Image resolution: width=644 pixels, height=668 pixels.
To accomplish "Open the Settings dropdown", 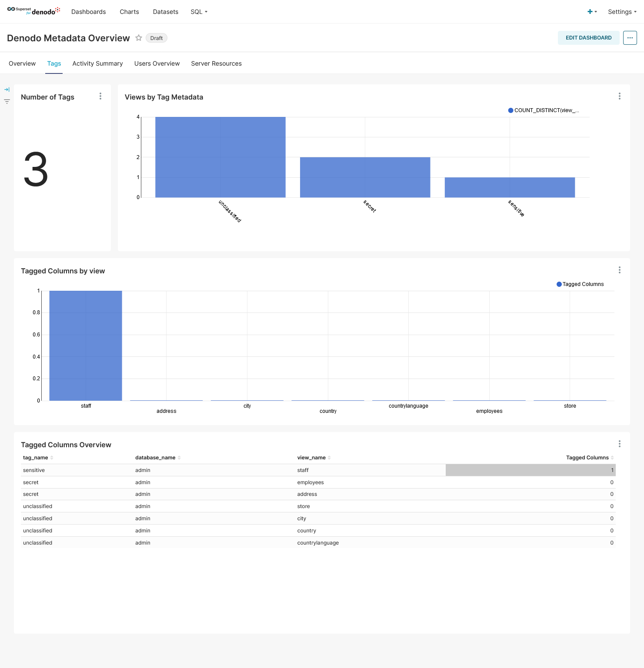I will click(x=622, y=12).
